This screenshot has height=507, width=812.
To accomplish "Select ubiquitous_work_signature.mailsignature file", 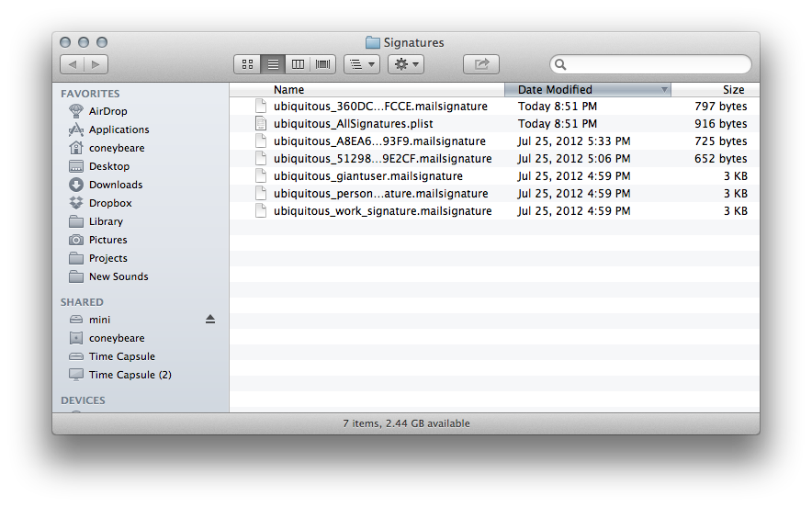I will pyautogui.click(x=382, y=211).
